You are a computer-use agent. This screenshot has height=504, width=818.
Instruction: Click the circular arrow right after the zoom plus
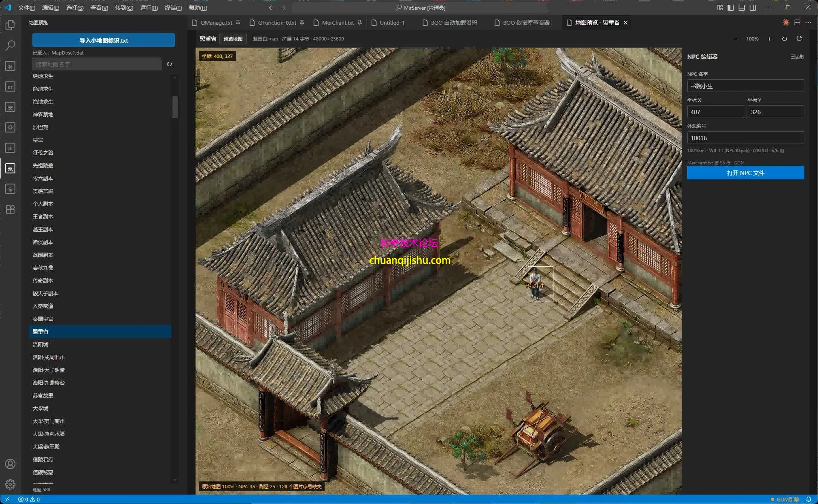[x=784, y=39]
